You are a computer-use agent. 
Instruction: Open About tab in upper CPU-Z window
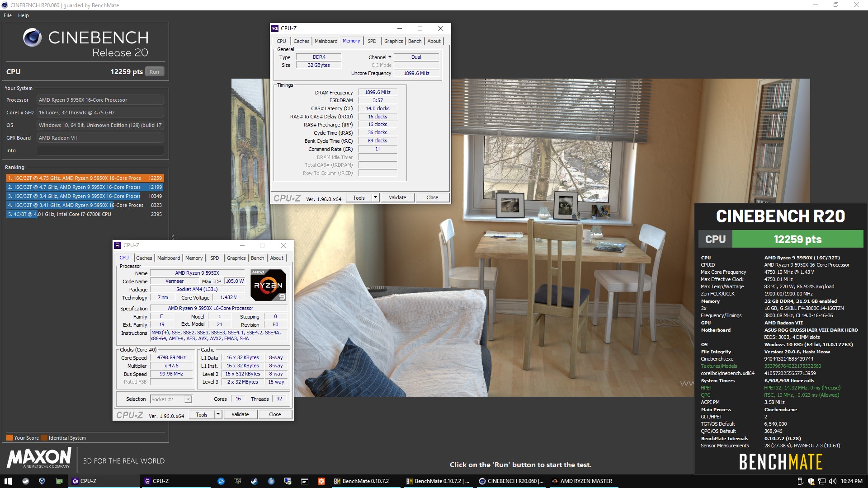click(434, 41)
